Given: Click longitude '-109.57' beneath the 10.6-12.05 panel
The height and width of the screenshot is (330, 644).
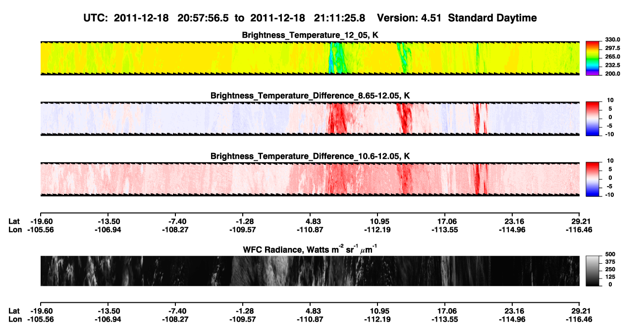Looking at the screenshot, I should (x=243, y=230).
